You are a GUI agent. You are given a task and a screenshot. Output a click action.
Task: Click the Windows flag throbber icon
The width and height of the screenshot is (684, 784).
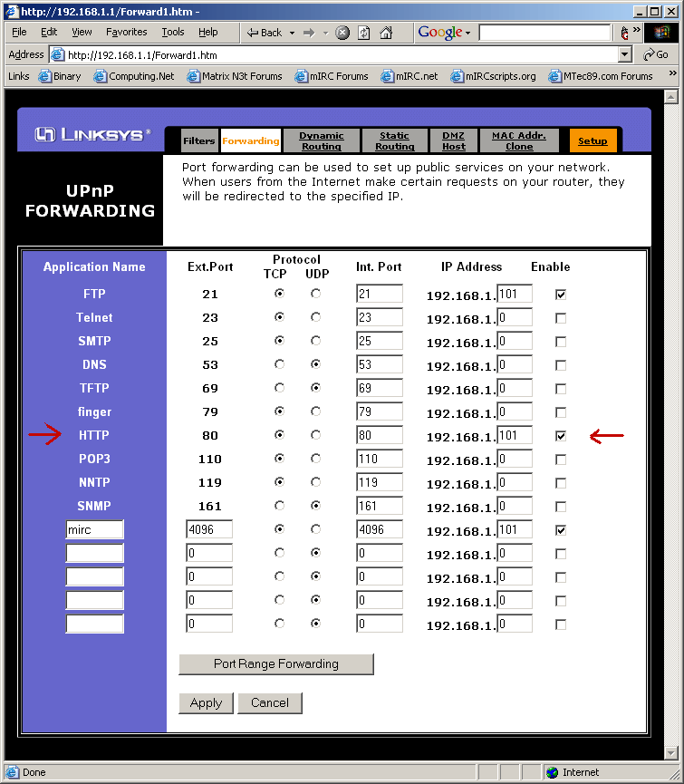tap(662, 33)
